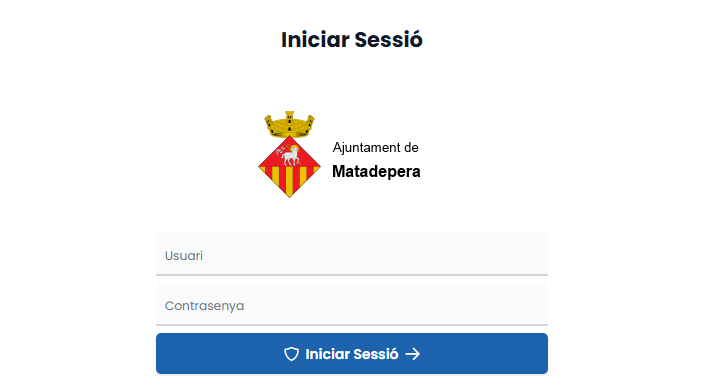This screenshot has width=706, height=387.
Task: Click the underline border beneath the Contrasenya field
Action: click(352, 324)
